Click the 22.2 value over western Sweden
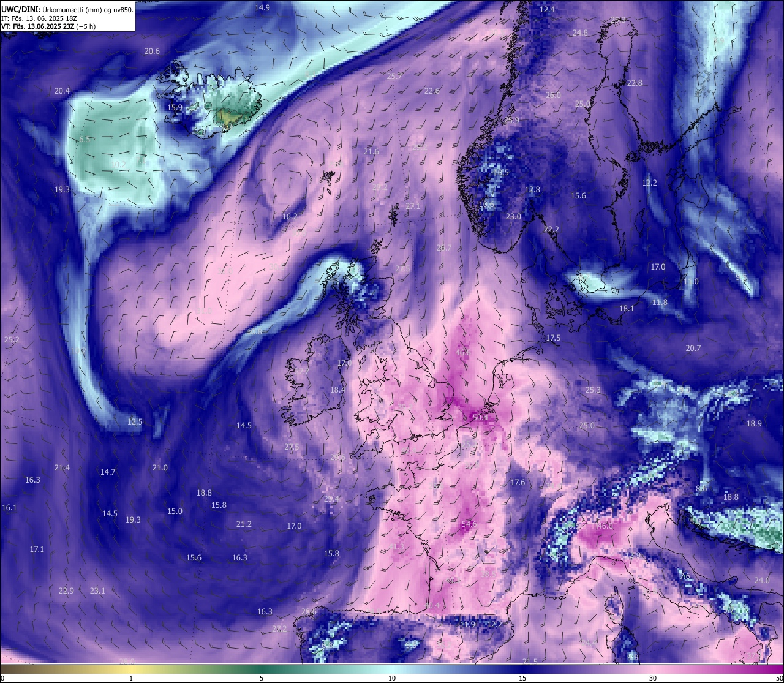 [x=551, y=229]
